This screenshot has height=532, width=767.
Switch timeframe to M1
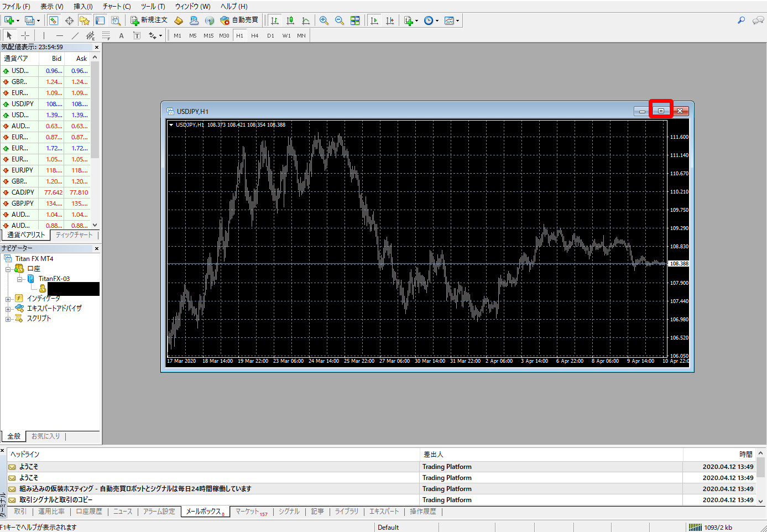click(x=178, y=35)
